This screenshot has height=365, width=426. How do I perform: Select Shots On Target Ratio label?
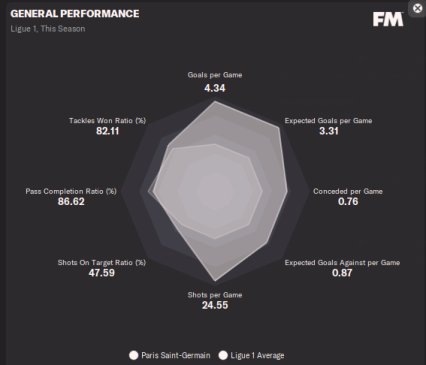click(x=102, y=263)
